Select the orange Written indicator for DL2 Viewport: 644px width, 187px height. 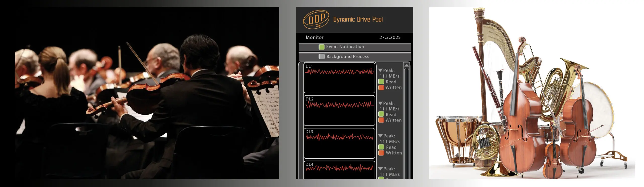(381, 120)
